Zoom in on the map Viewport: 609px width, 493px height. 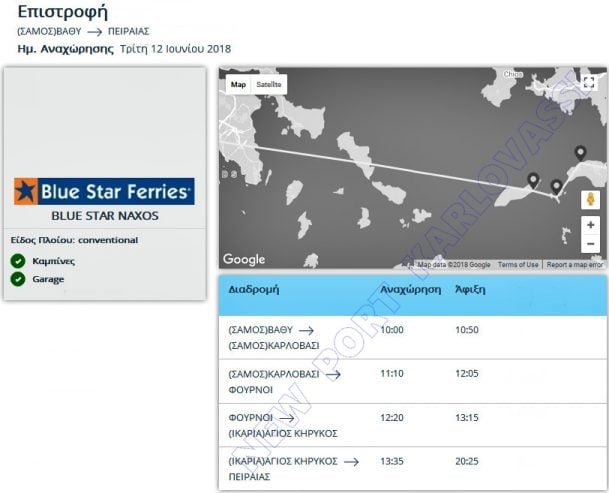(x=590, y=225)
